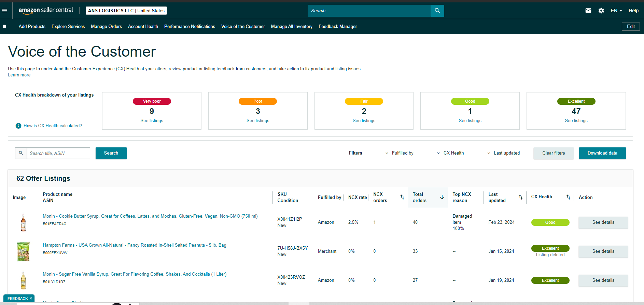Expand the Last updated filter dropdown
The height and width of the screenshot is (305, 644).
(x=503, y=153)
